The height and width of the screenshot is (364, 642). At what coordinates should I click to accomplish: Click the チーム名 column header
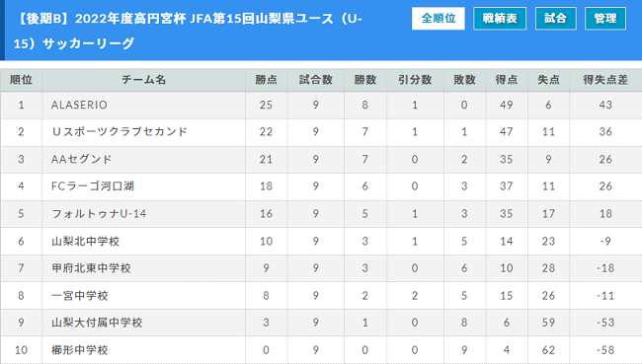click(144, 80)
